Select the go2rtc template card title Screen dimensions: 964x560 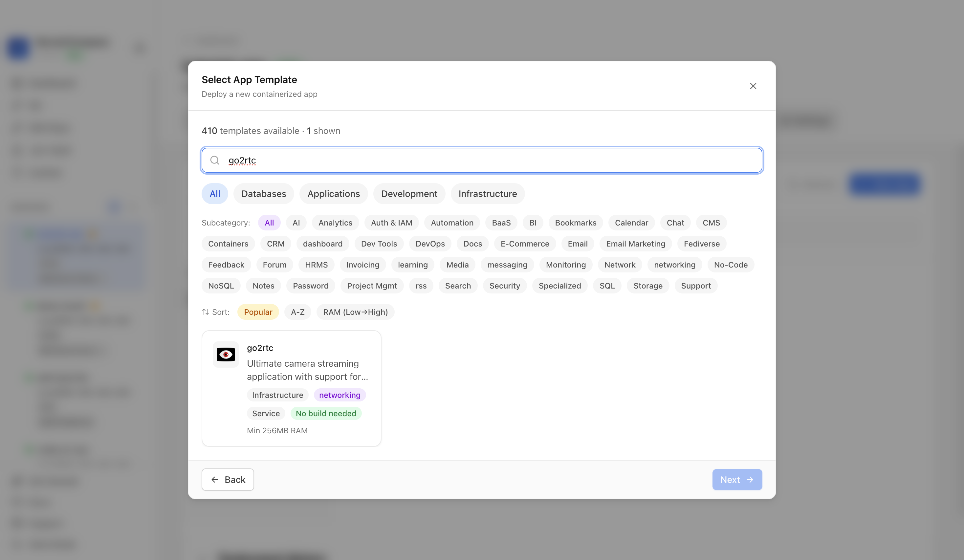tap(260, 348)
